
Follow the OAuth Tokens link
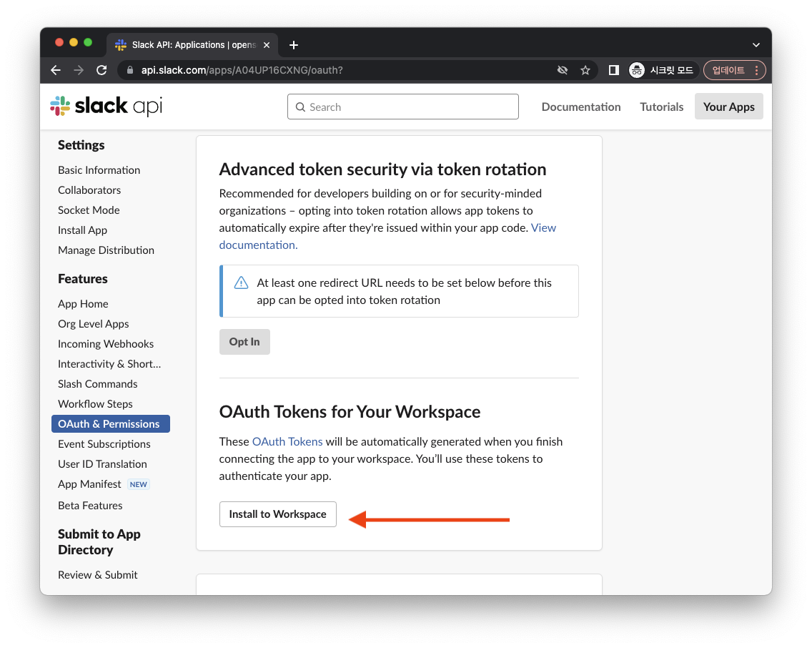click(x=287, y=441)
